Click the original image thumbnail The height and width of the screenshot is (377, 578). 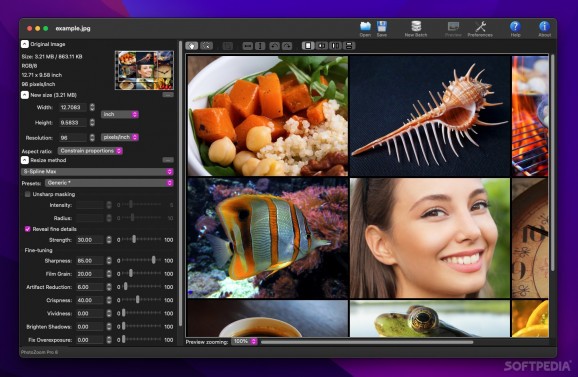click(x=144, y=70)
